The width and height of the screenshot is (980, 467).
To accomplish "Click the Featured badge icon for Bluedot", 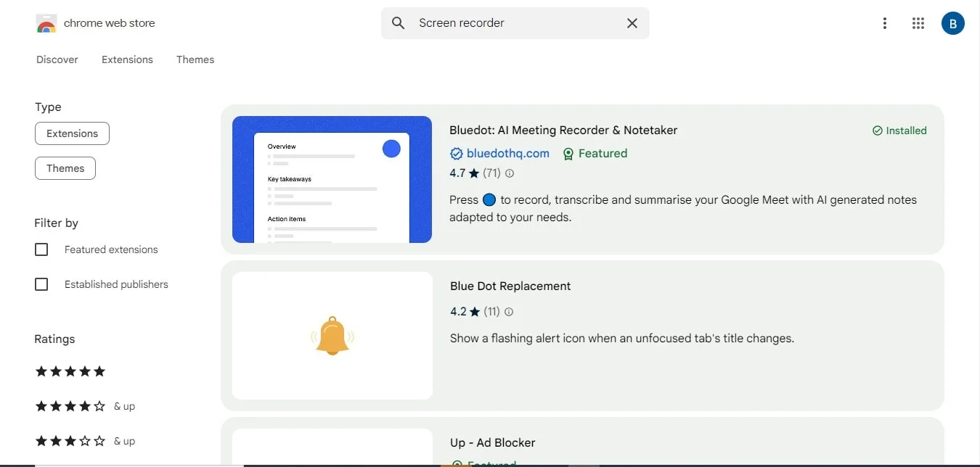I will pos(568,154).
